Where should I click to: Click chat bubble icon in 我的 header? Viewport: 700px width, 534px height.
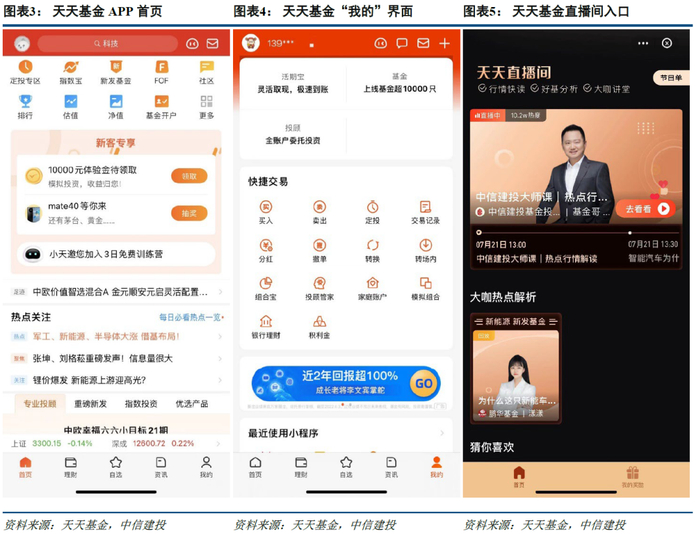[x=402, y=43]
